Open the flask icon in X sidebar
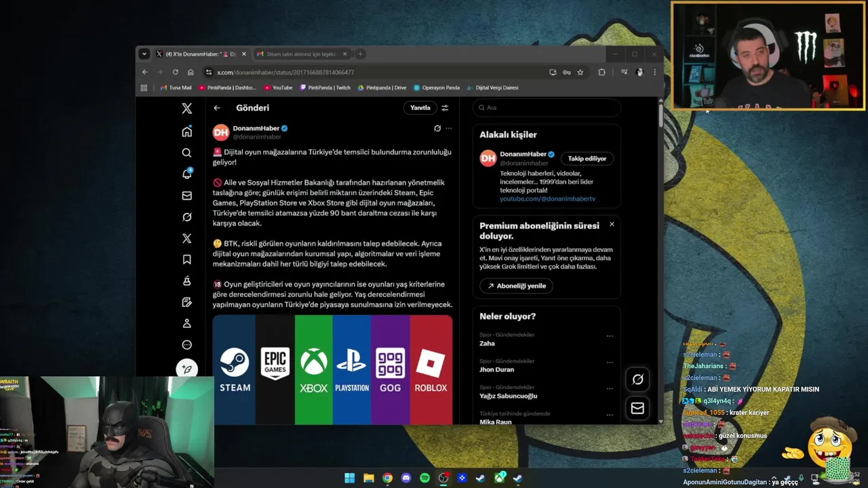The height and width of the screenshot is (488, 868). [187, 281]
